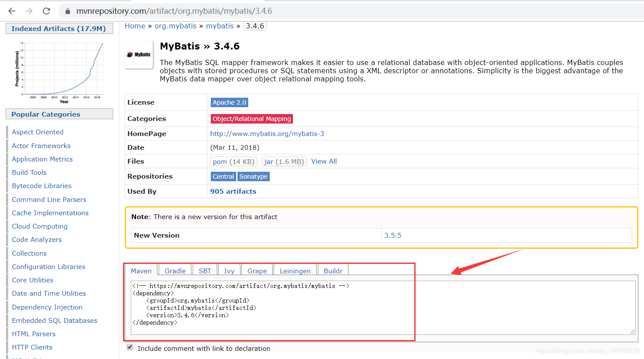Open HTTP Clients category
Viewport: 644px width, 359px height.
coord(32,347)
